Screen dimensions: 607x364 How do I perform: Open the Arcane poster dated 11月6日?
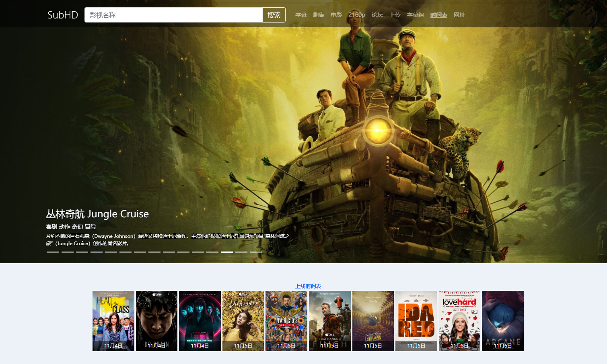(x=503, y=321)
